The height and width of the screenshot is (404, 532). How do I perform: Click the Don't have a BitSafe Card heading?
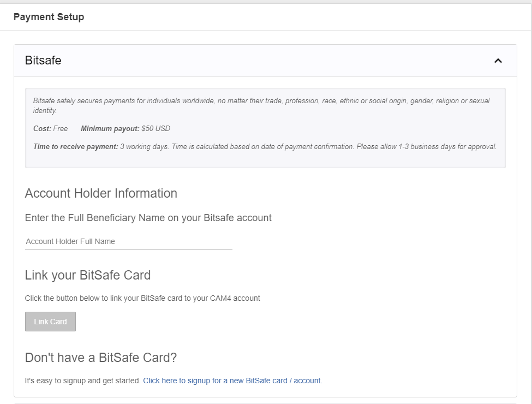pos(101,358)
